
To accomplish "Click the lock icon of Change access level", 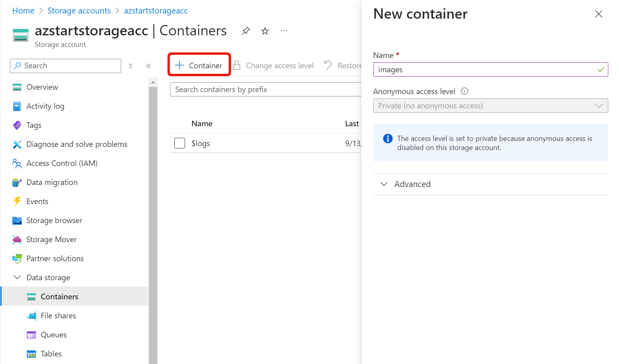I will point(237,65).
